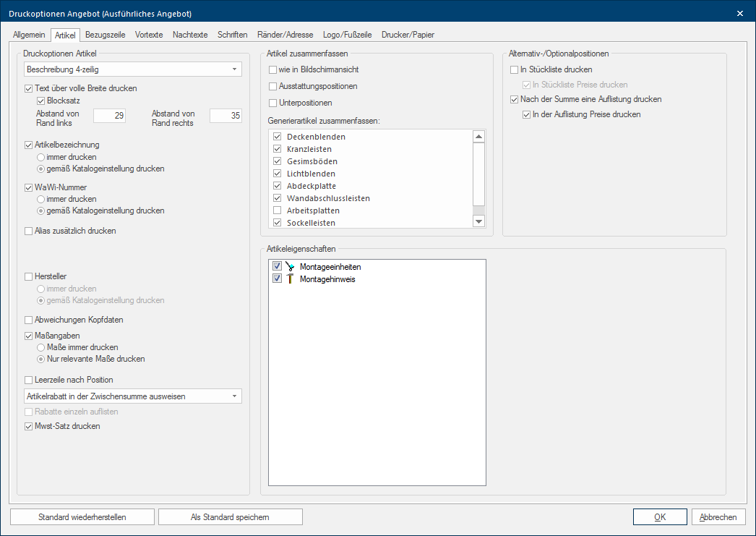
Task: Open the Bezugszeile tab
Action: click(x=105, y=35)
